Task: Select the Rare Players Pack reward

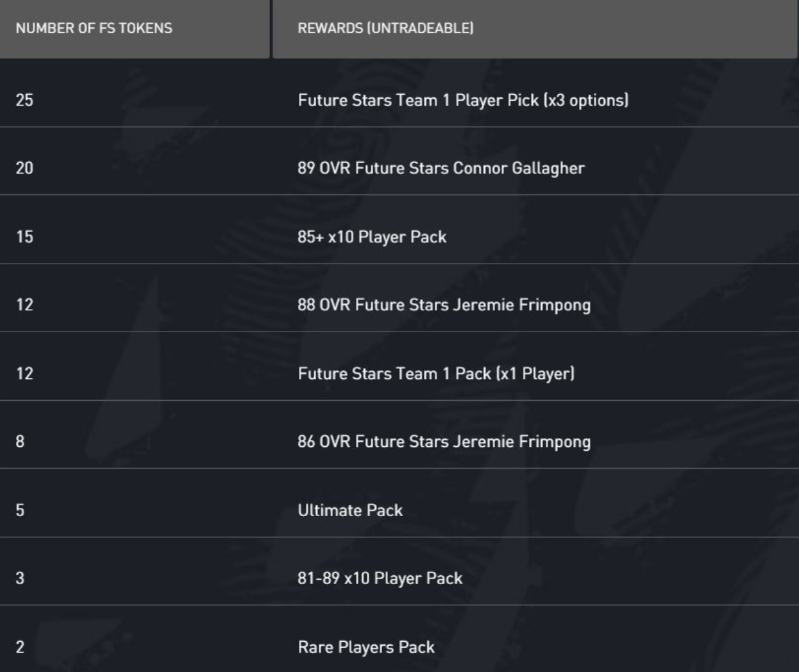Action: [x=366, y=647]
